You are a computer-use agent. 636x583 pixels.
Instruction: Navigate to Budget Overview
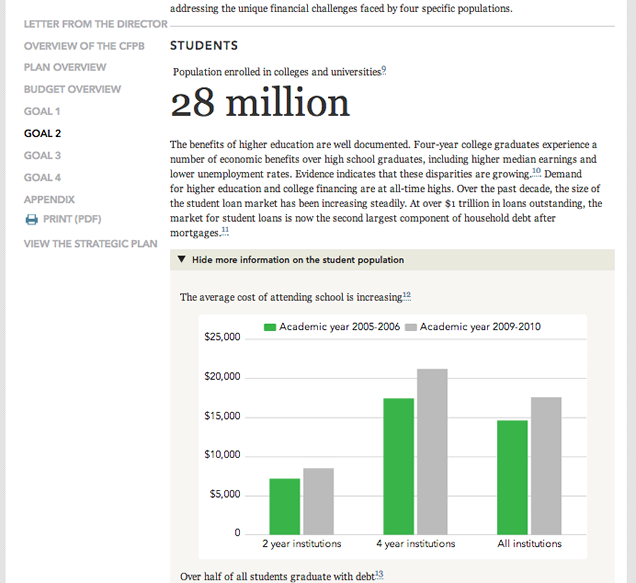[72, 89]
